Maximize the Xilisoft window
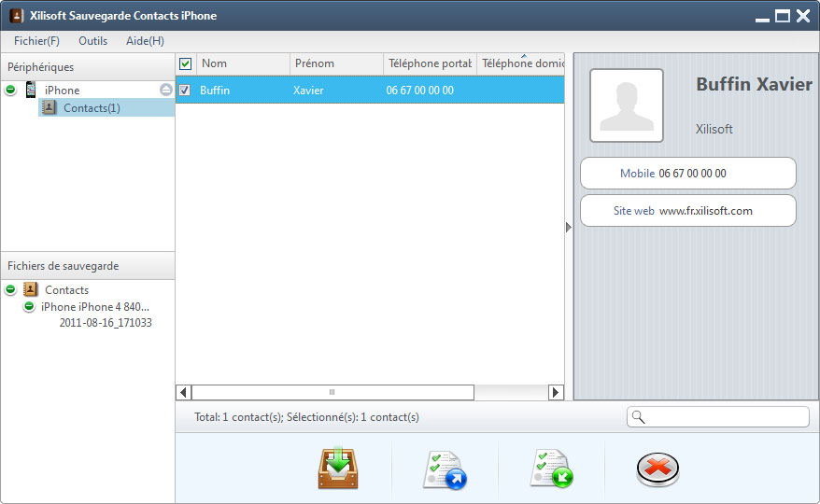The width and height of the screenshot is (820, 504). click(x=783, y=16)
